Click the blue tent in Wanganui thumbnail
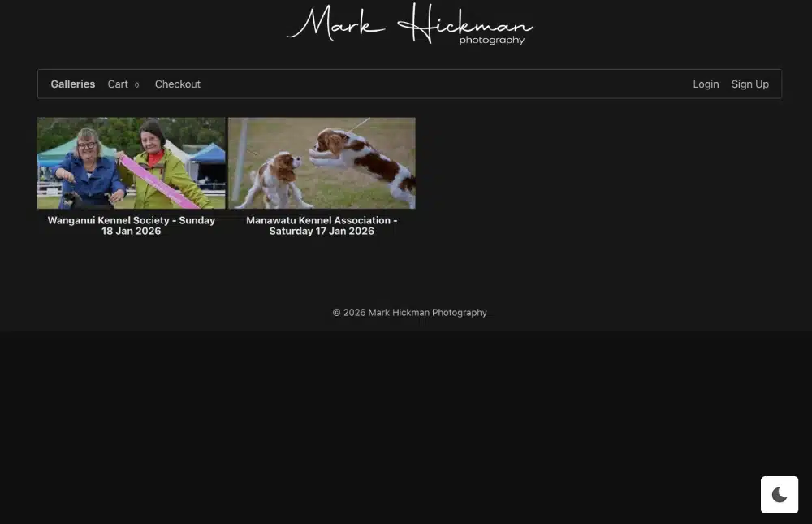Image resolution: width=812 pixels, height=524 pixels. tap(208, 154)
